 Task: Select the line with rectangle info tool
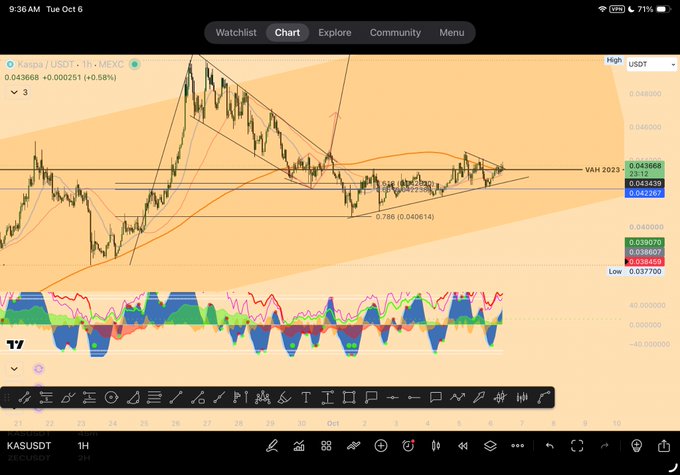point(198,397)
